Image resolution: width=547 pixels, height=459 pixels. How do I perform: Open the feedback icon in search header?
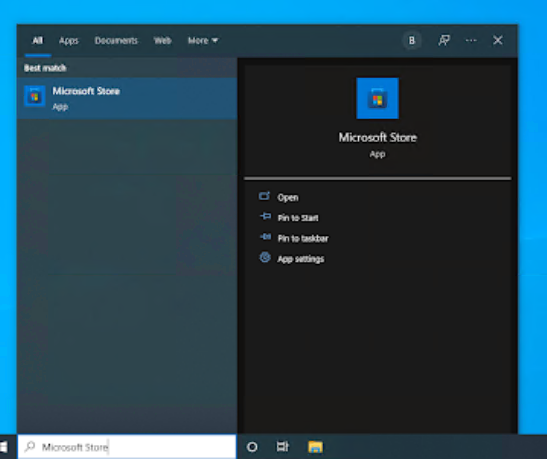(x=444, y=40)
